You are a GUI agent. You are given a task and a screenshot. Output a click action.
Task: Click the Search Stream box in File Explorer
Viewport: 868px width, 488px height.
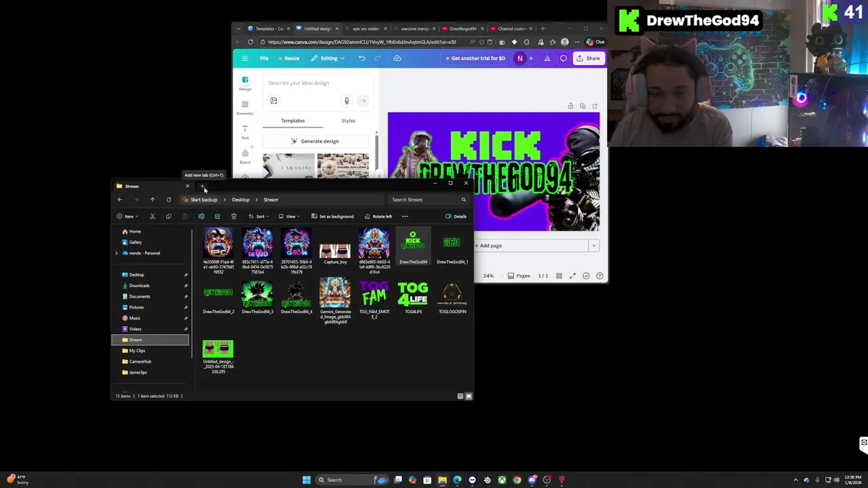(429, 200)
